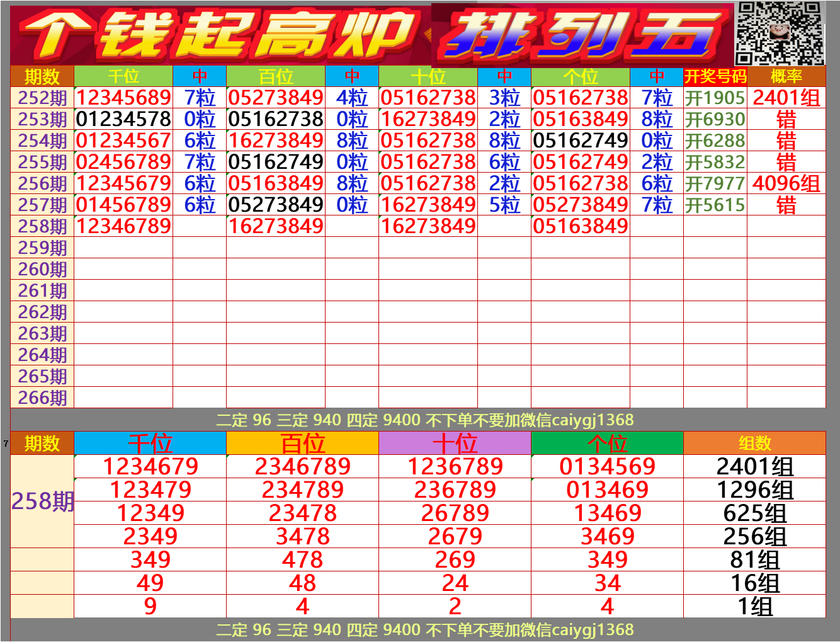Click the black 01234578 cell in row 253期

point(123,120)
